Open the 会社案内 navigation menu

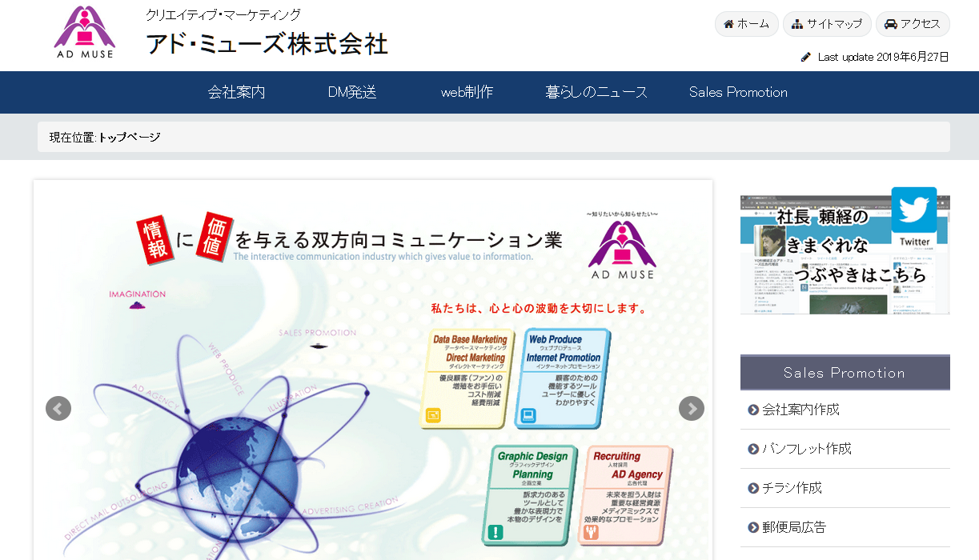point(236,92)
